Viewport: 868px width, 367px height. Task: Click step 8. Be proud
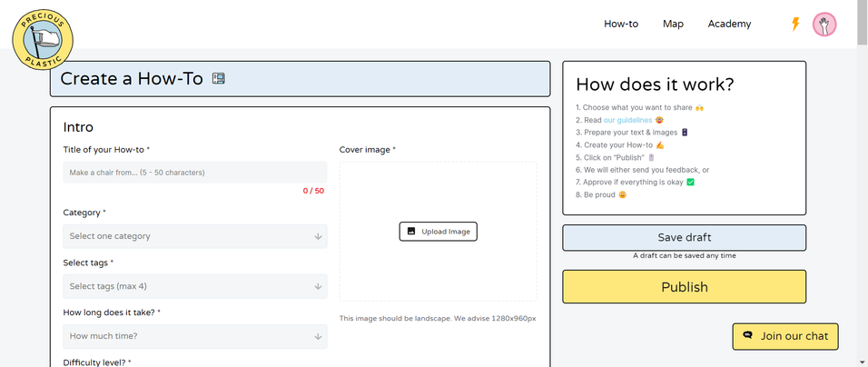click(601, 194)
